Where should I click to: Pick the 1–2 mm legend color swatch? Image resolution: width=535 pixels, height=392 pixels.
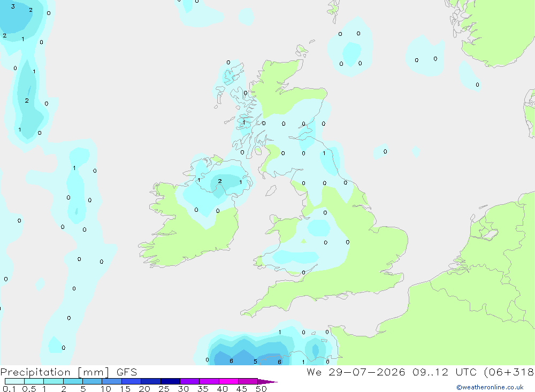pos(53,381)
